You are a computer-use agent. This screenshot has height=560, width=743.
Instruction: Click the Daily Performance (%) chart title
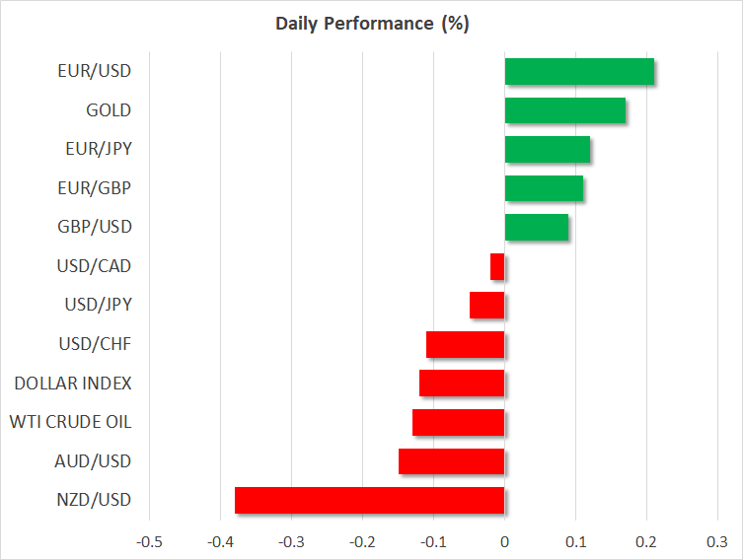[x=371, y=24]
